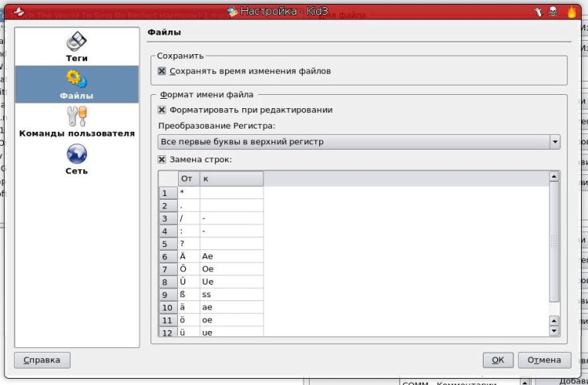
Task: Click the к column header
Action: pos(231,179)
